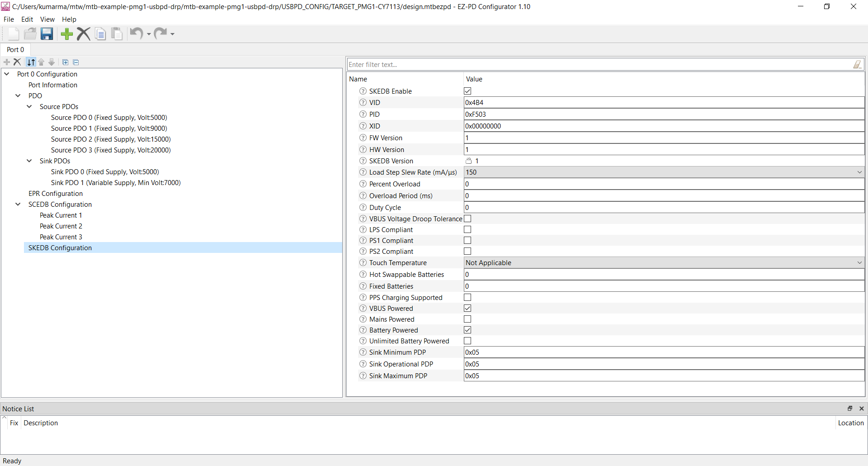Viewport: 868px width, 466px height.
Task: Click help icon next to Load Step Slew Rate
Action: (363, 172)
